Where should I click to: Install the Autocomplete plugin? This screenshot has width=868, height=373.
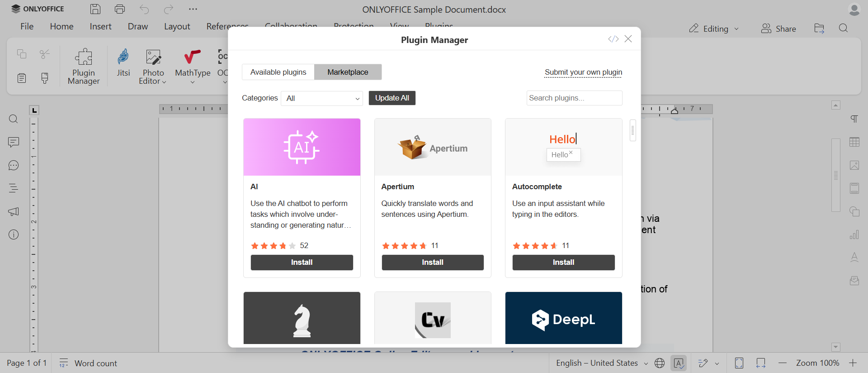click(x=564, y=263)
